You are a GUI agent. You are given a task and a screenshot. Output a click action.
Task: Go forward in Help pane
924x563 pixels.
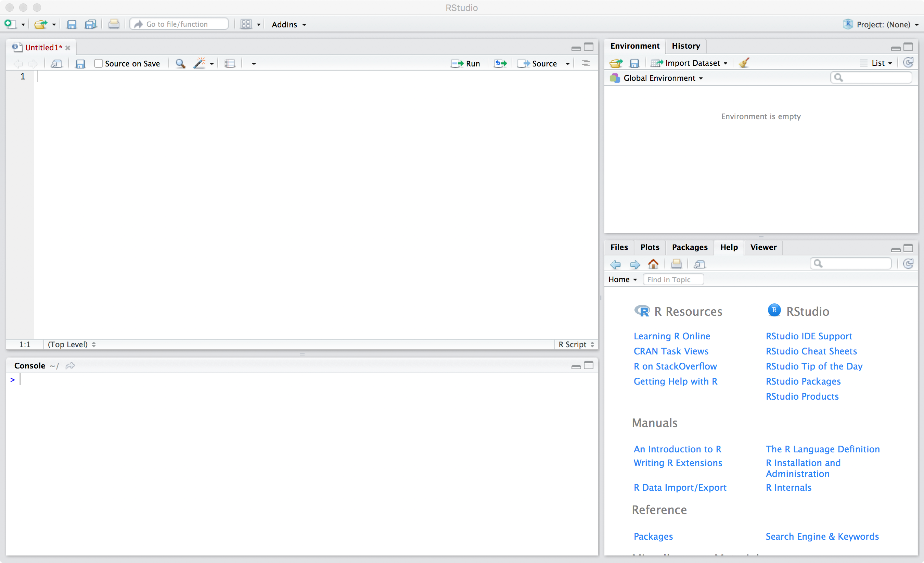click(635, 264)
